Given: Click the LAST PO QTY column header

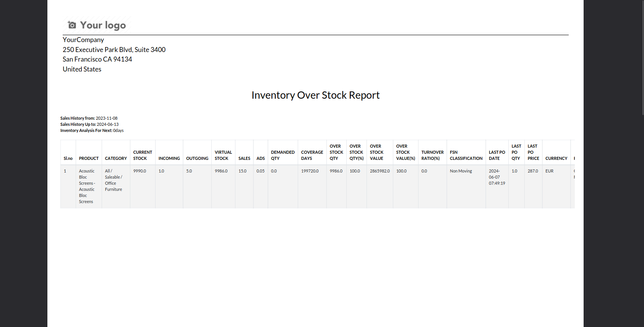Looking at the screenshot, I should click(516, 152).
